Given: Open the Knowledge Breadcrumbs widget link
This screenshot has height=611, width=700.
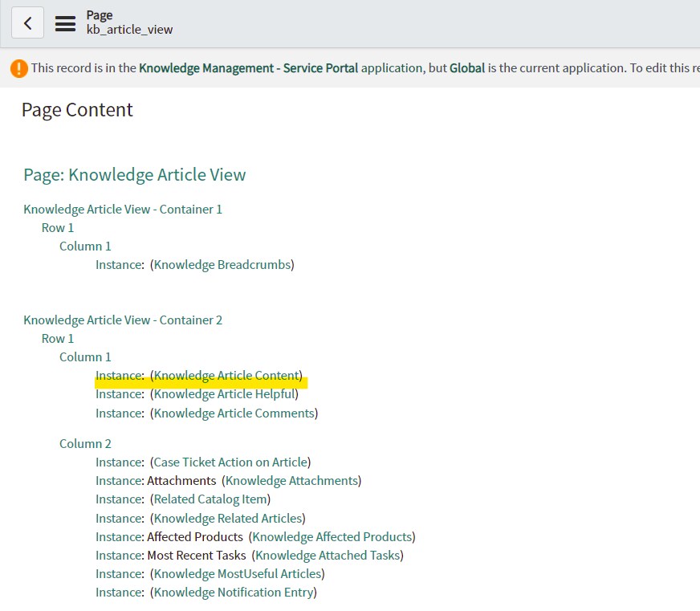Looking at the screenshot, I should coord(222,265).
